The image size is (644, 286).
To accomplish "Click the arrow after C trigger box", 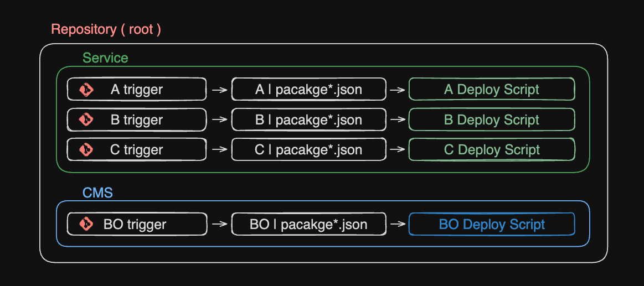I will tap(219, 149).
